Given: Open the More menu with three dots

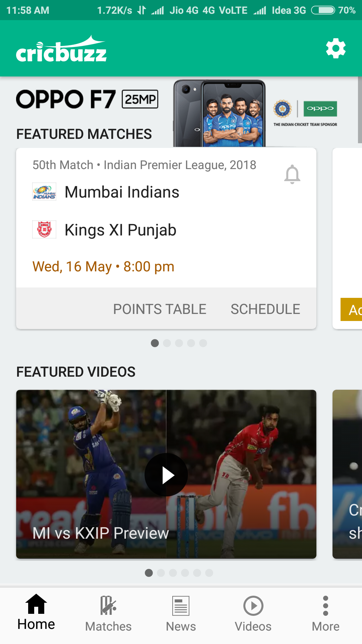Looking at the screenshot, I should pos(325,606).
